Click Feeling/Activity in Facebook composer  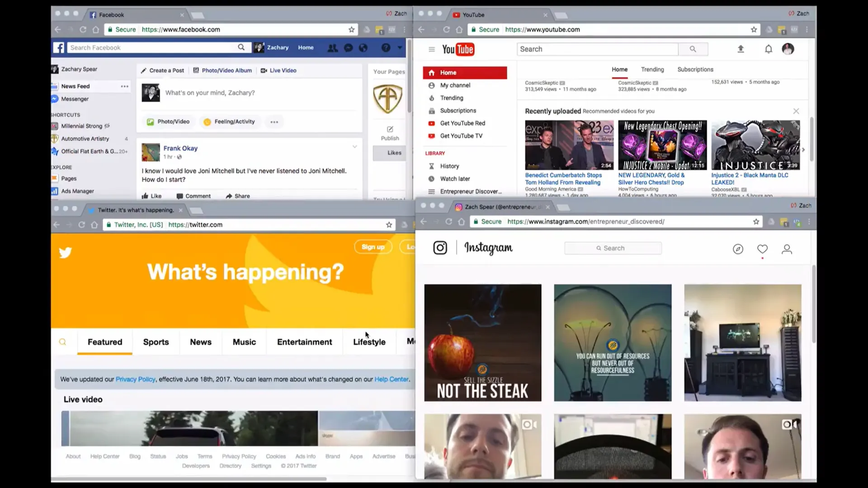(229, 122)
